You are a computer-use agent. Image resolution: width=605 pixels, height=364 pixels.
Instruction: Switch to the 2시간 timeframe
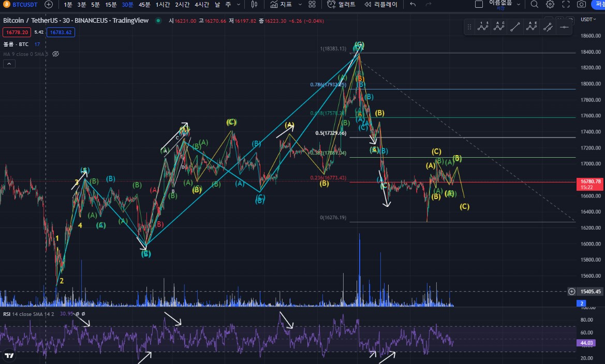pos(182,5)
